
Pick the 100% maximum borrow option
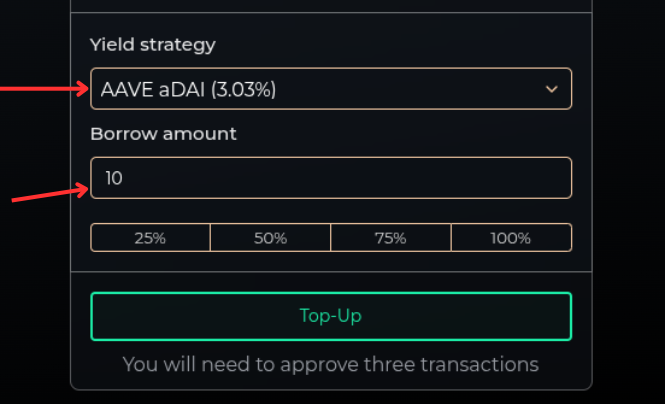point(511,237)
